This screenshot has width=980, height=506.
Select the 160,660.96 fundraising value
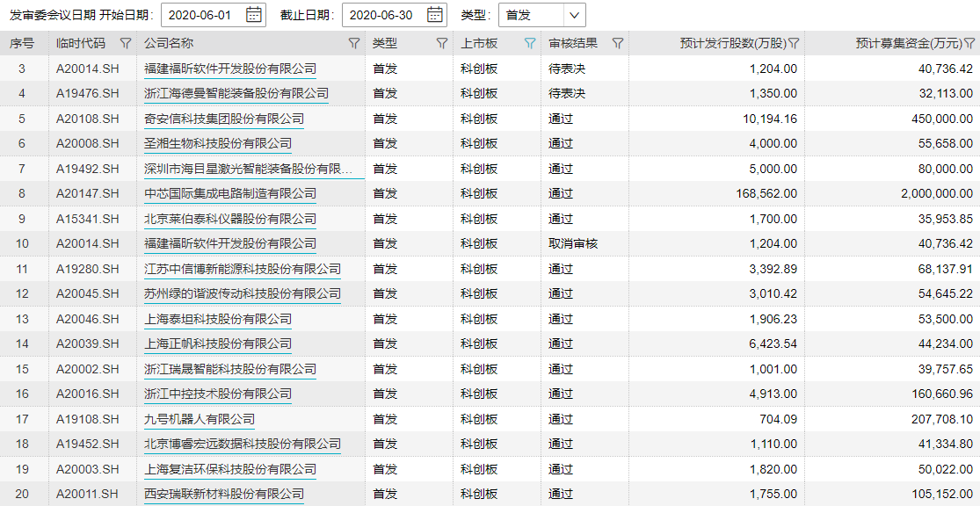coord(942,394)
